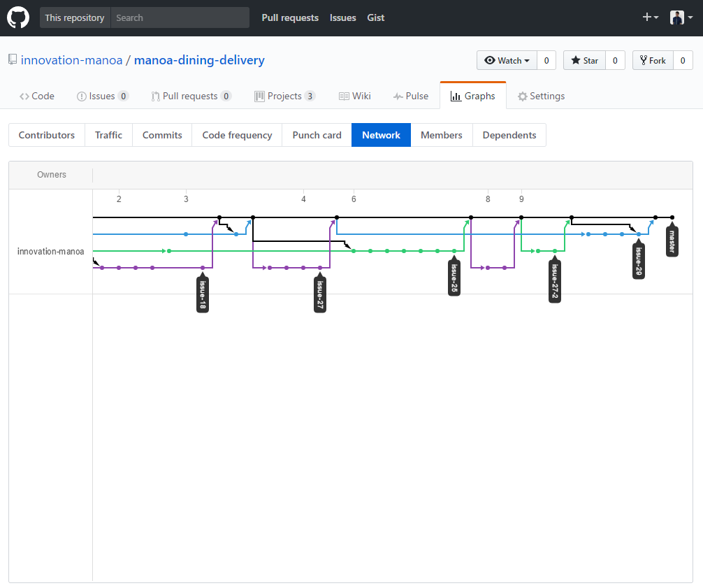Switch to the Projects tab
Image resolution: width=703 pixels, height=588 pixels.
284,96
